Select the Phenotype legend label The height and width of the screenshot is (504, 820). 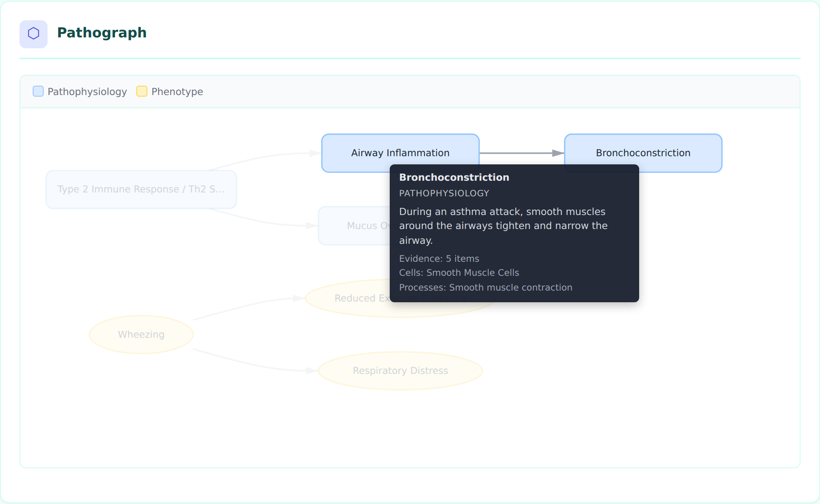pyautogui.click(x=177, y=92)
